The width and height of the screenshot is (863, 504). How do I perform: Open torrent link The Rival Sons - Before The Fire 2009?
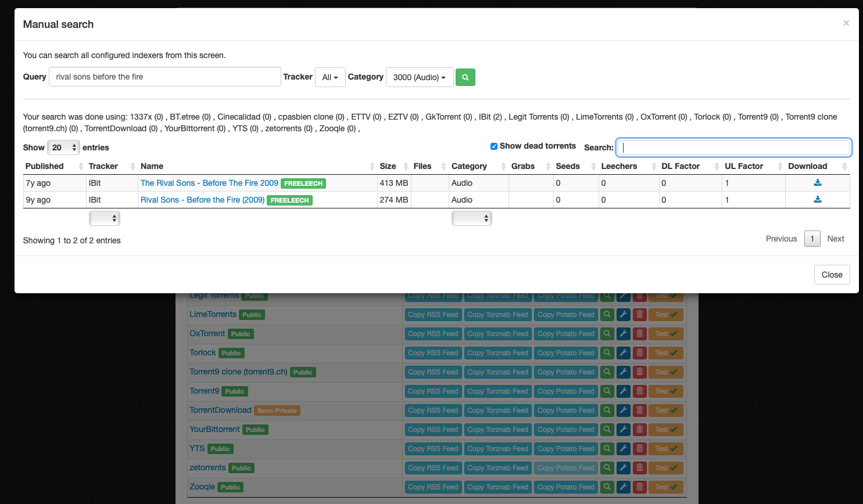click(209, 182)
